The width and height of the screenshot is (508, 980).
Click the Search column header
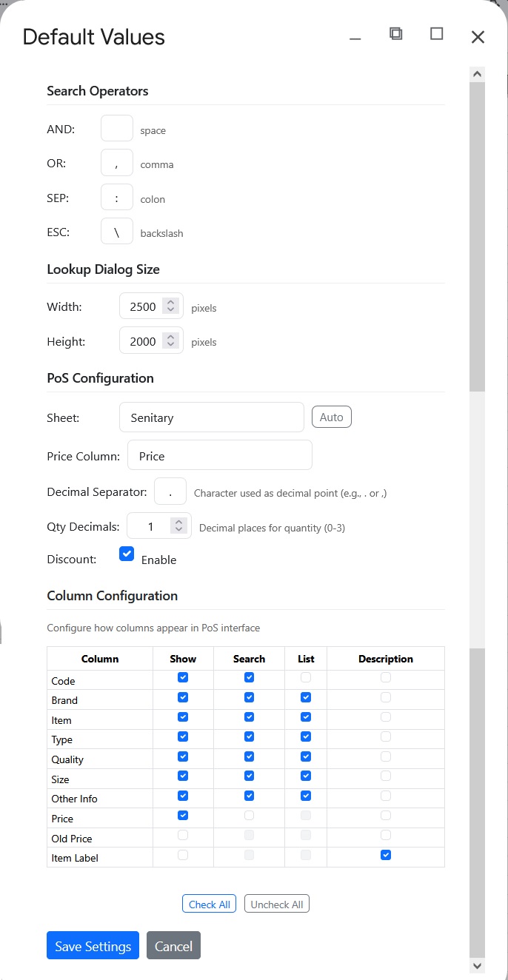pyautogui.click(x=249, y=658)
